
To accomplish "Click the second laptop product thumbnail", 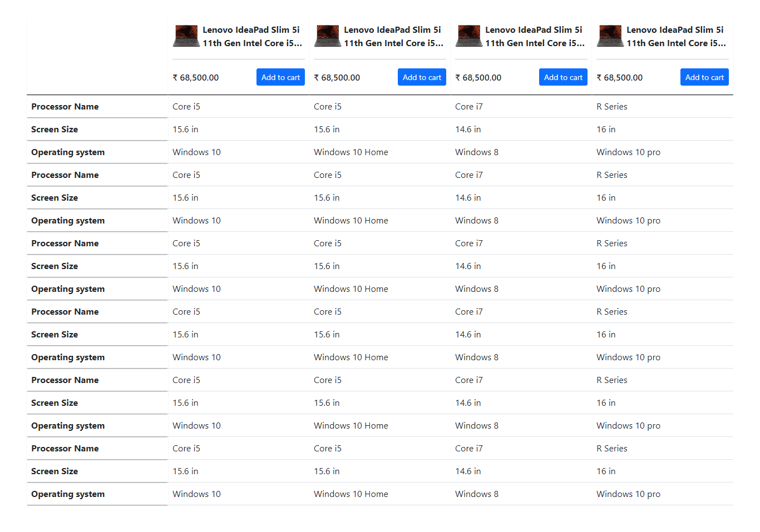I will (327, 36).
